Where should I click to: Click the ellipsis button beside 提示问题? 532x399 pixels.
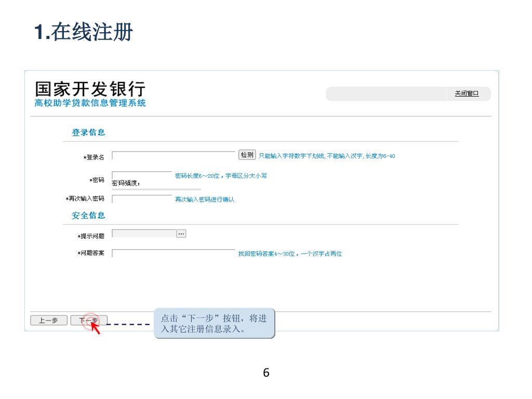coord(181,234)
